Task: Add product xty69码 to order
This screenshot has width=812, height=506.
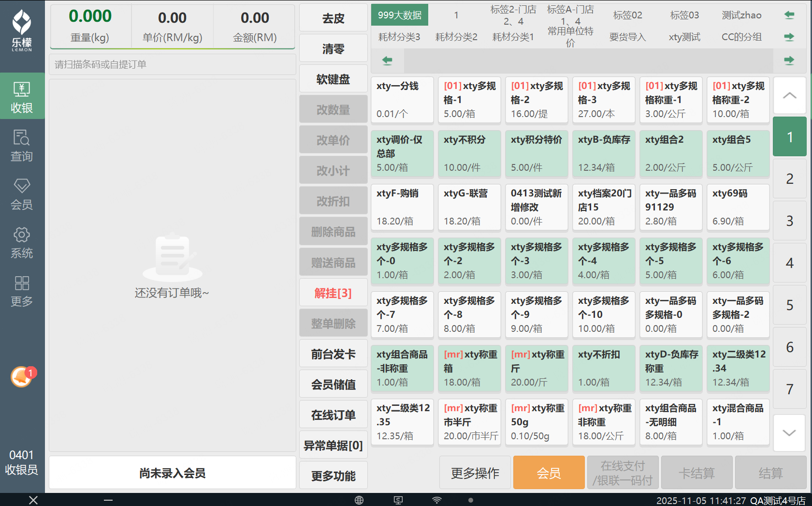Action: coord(738,207)
